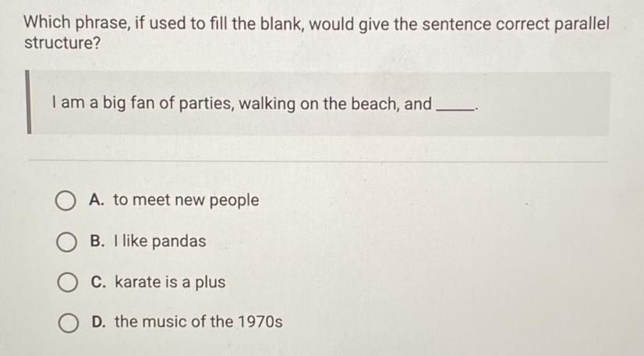Pick the answer text "karate is a plus"
The height and width of the screenshot is (356, 644).
(170, 282)
